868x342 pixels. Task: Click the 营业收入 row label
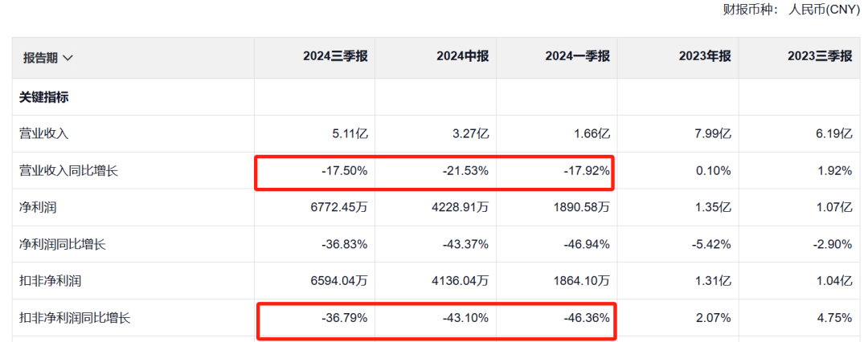click(40, 134)
